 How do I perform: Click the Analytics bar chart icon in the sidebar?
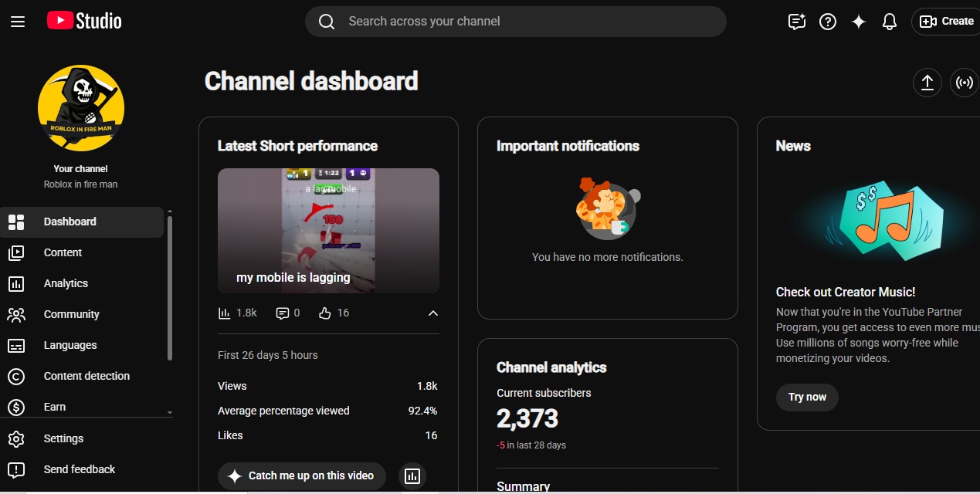16,283
